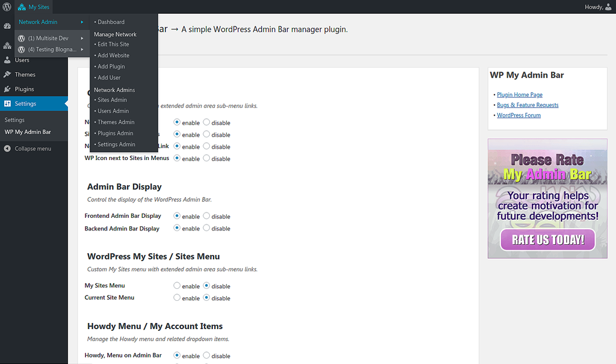The image size is (616, 364).
Task: Choose Add Plugin menu entry
Action: 111,66
